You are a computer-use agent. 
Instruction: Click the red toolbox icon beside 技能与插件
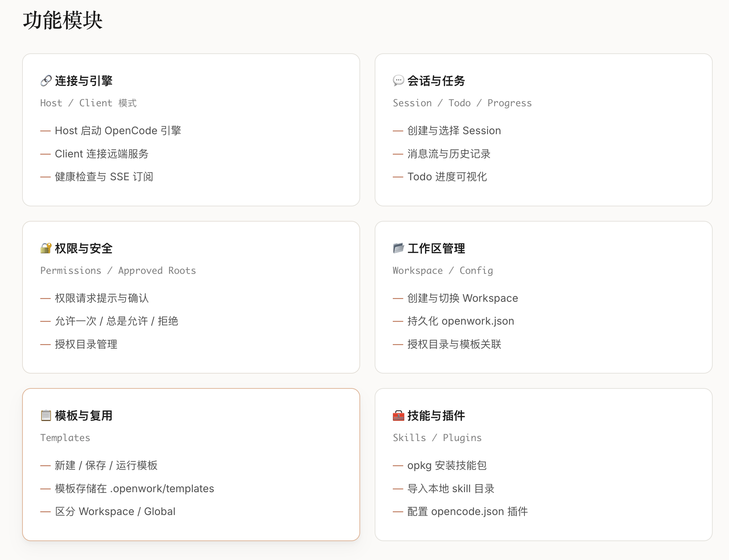coord(398,415)
